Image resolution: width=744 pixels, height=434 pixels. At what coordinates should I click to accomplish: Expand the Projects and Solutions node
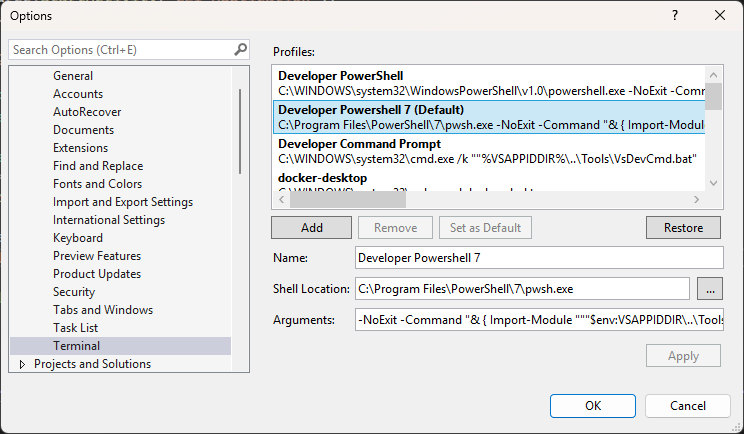pyautogui.click(x=22, y=364)
